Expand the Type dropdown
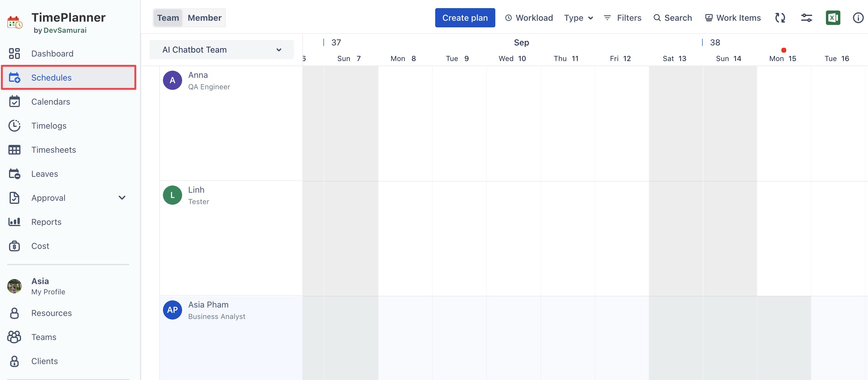This screenshot has width=868, height=380. pos(578,18)
